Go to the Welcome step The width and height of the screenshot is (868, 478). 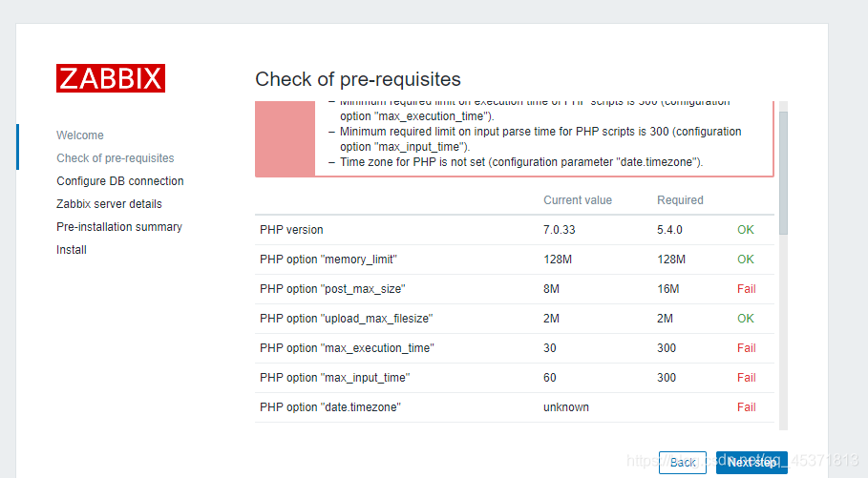(x=80, y=135)
